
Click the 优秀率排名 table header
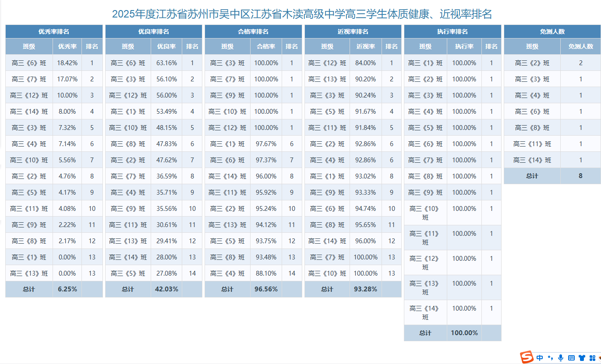[x=53, y=31]
